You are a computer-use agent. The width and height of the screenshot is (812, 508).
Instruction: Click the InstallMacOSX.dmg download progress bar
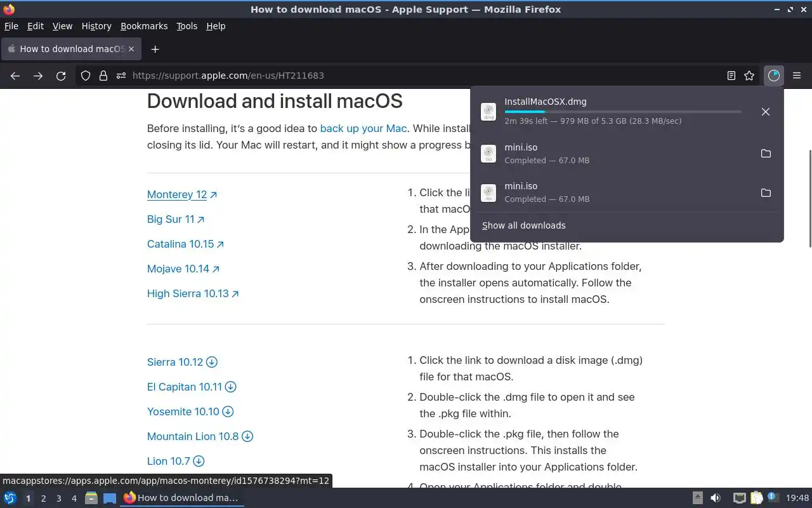click(623, 112)
